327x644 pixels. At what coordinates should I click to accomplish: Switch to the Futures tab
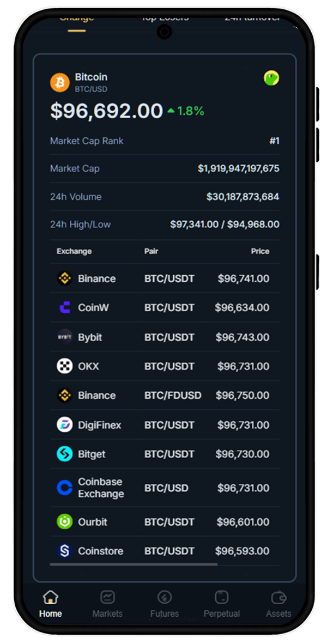tap(165, 604)
